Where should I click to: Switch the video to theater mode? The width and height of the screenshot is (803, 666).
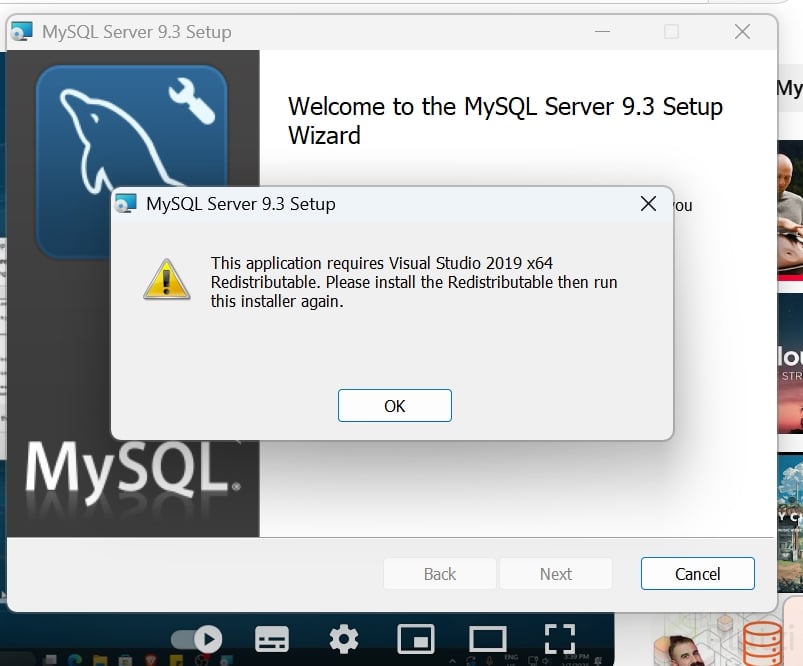[488, 639]
